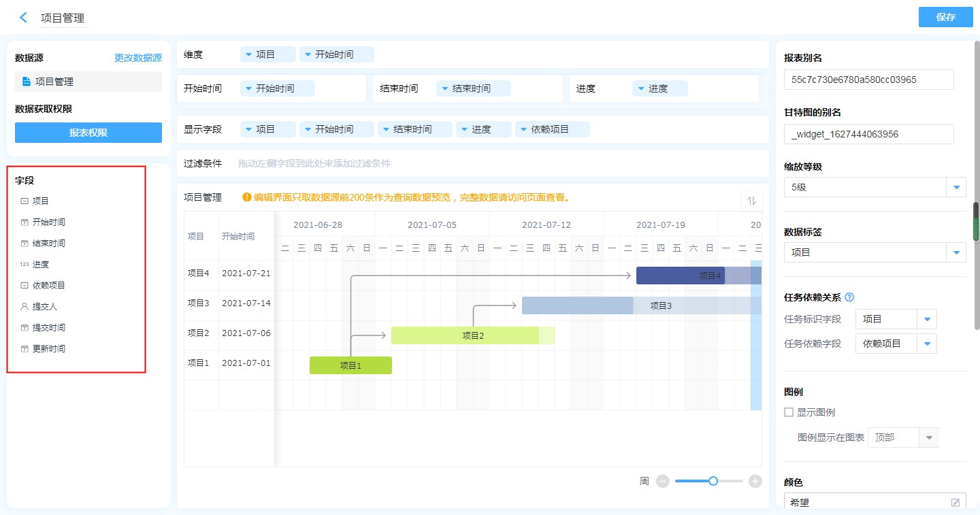Select the 更新时间 field in list

pyautogui.click(x=49, y=349)
